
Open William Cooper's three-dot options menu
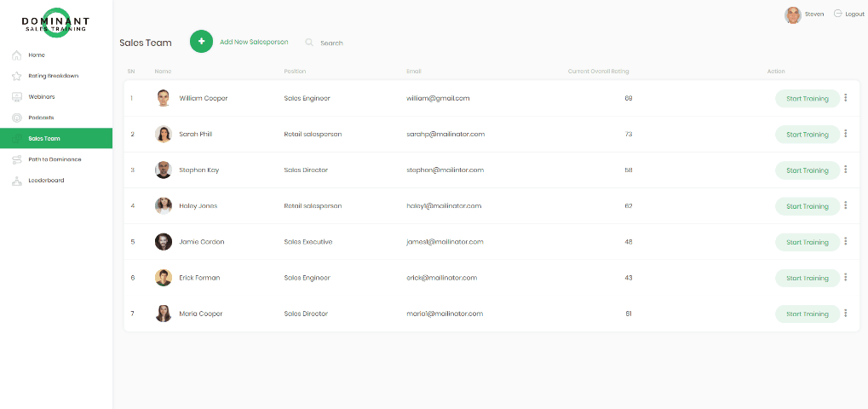pos(845,98)
